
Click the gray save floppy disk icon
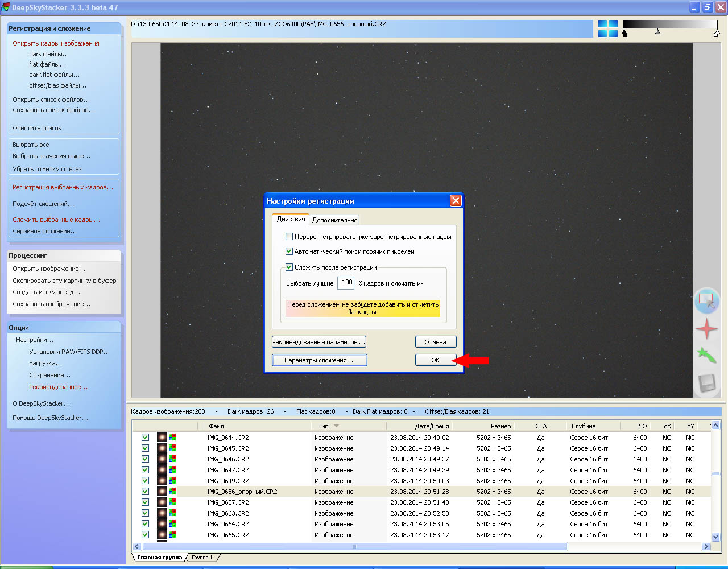point(706,383)
